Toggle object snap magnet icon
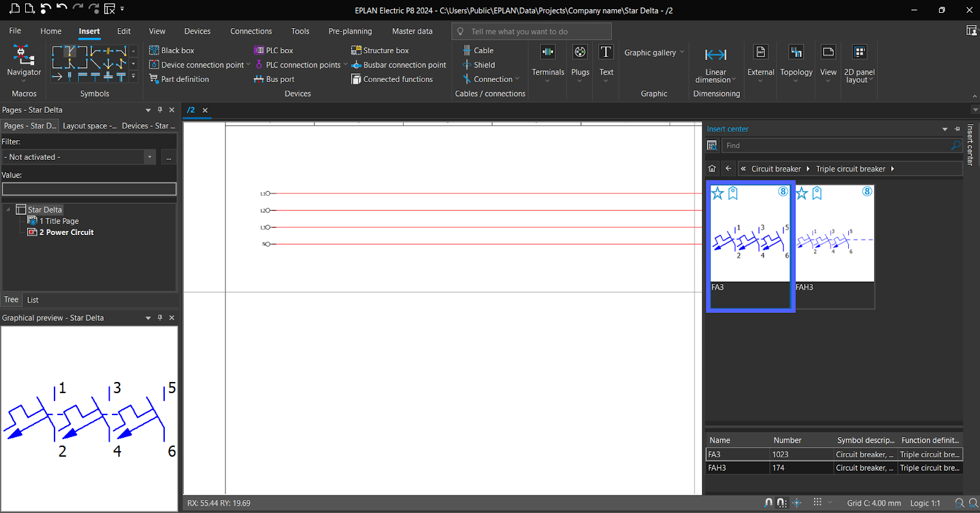Image resolution: width=980 pixels, height=513 pixels. 769,503
